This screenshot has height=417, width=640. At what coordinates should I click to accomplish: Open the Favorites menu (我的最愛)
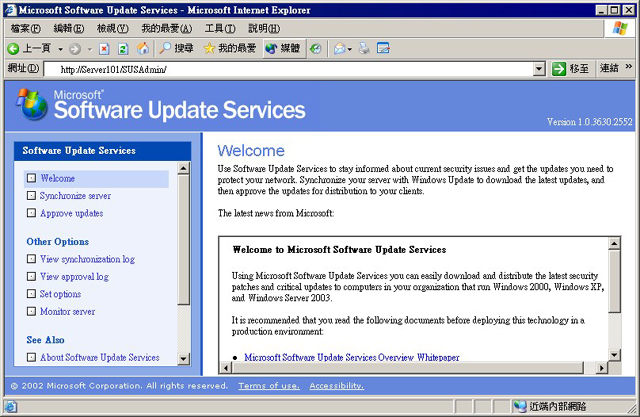click(167, 28)
